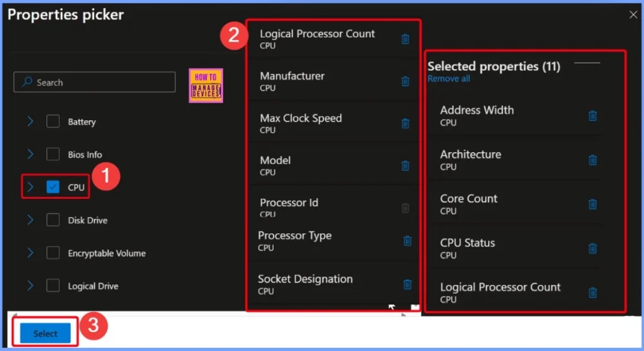Click the horizontal scrollbar left arrow

[15, 315]
